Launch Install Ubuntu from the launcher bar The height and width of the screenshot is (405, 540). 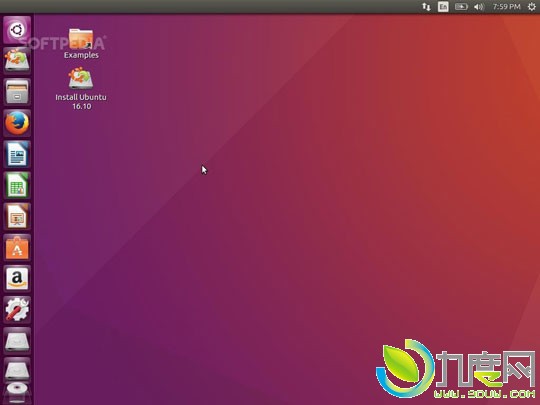click(x=17, y=61)
